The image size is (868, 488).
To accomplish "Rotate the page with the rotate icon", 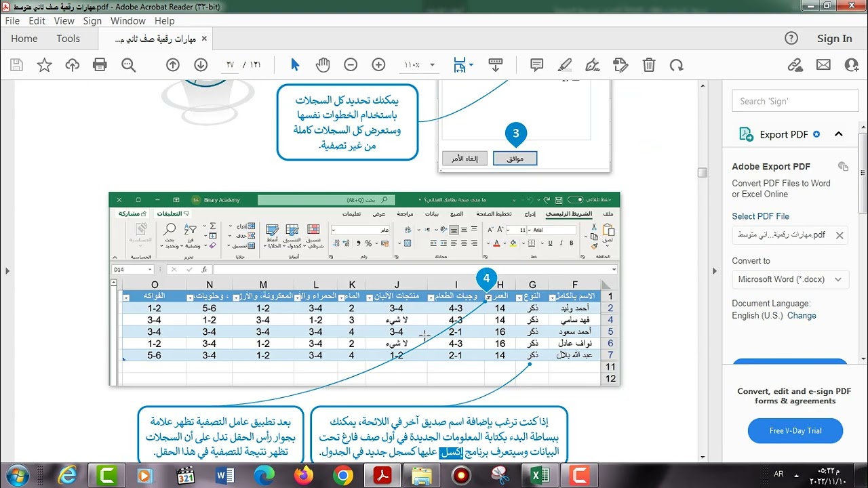I will point(676,65).
